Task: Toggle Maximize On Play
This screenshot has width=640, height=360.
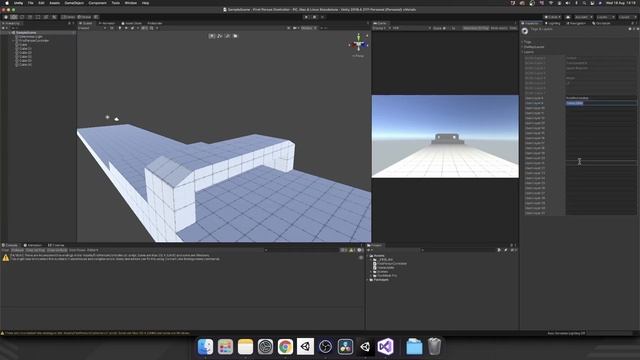Action: click(x=476, y=28)
